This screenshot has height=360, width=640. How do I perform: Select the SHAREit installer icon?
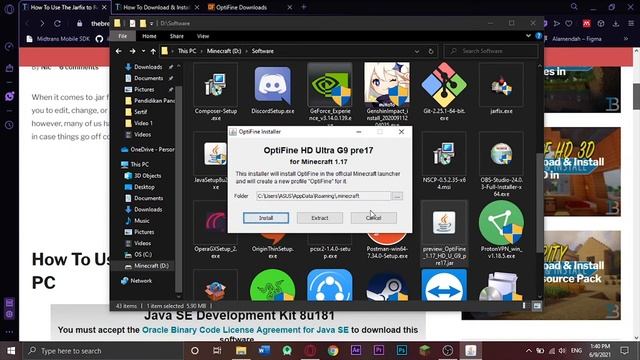(x=330, y=286)
